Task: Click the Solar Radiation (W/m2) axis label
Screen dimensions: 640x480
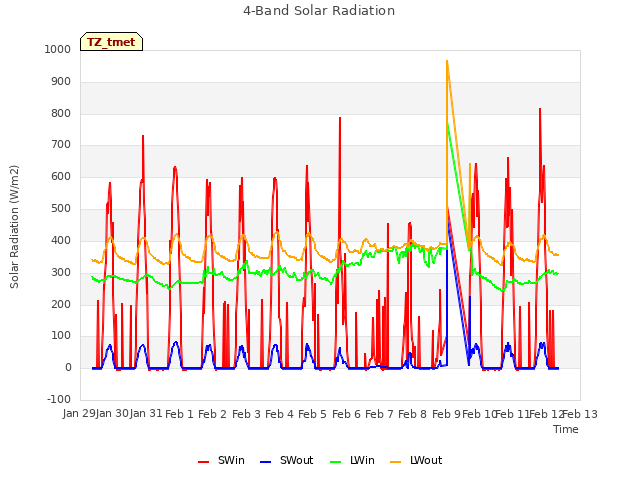Action: [14, 227]
